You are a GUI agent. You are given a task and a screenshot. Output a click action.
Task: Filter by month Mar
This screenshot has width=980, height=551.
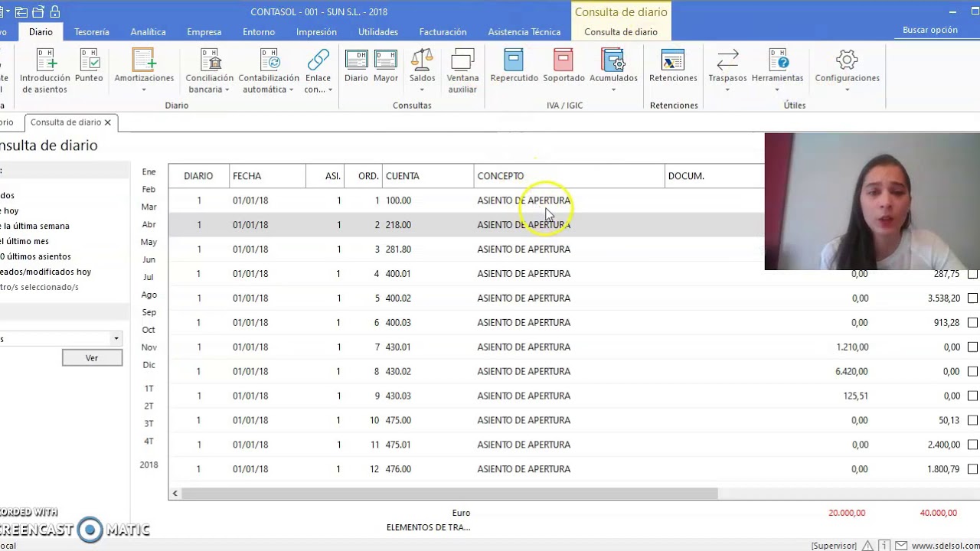point(149,207)
